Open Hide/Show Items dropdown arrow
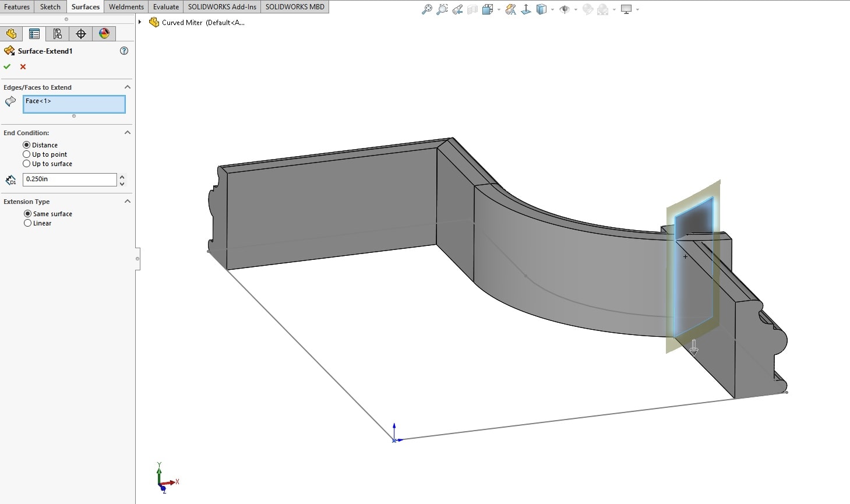 click(576, 10)
